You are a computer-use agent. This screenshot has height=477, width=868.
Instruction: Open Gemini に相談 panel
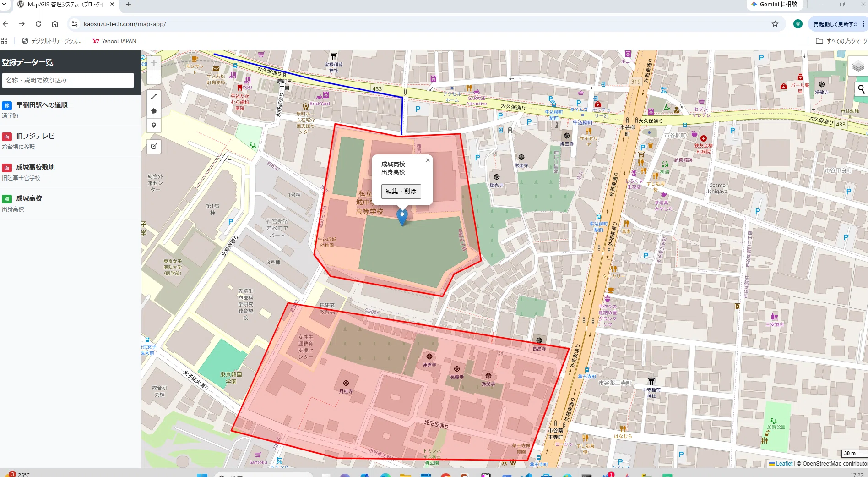(774, 4)
